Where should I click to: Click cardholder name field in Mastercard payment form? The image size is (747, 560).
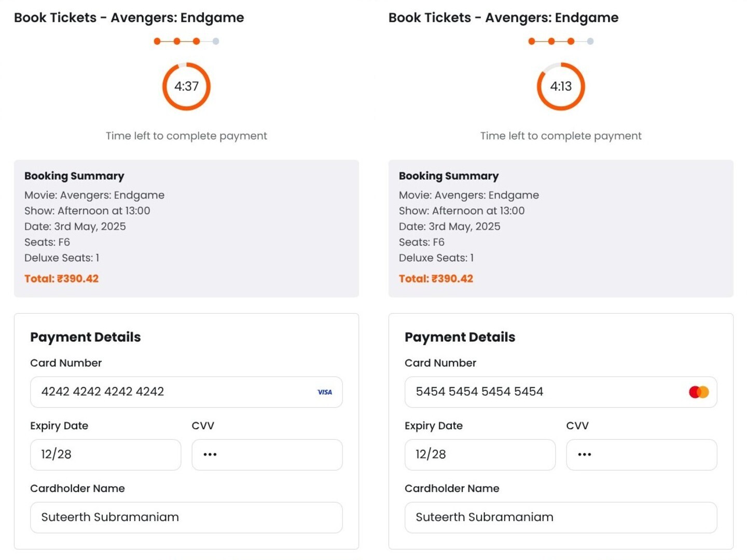[561, 517]
